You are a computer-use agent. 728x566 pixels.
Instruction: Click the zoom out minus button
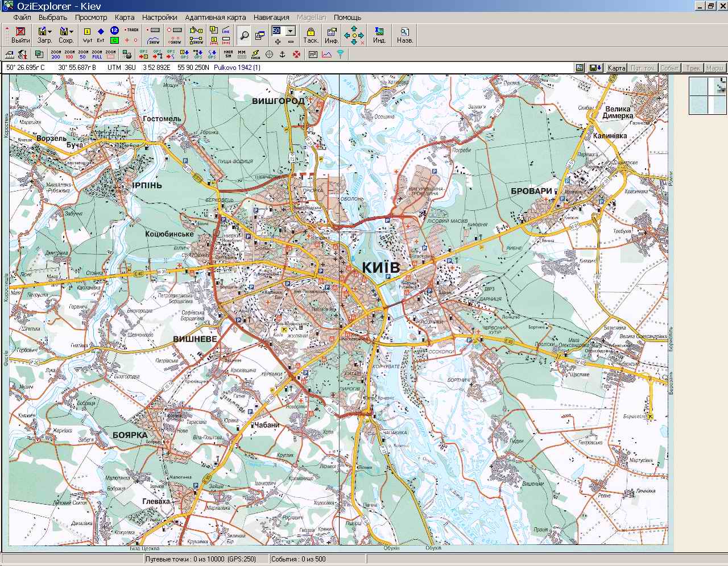[x=290, y=41]
